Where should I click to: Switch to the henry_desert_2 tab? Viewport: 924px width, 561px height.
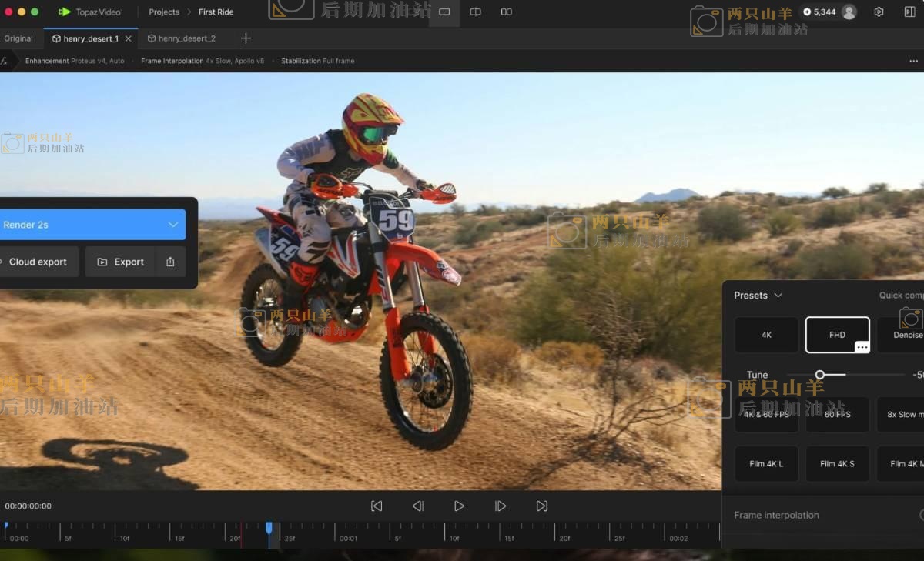(x=186, y=38)
